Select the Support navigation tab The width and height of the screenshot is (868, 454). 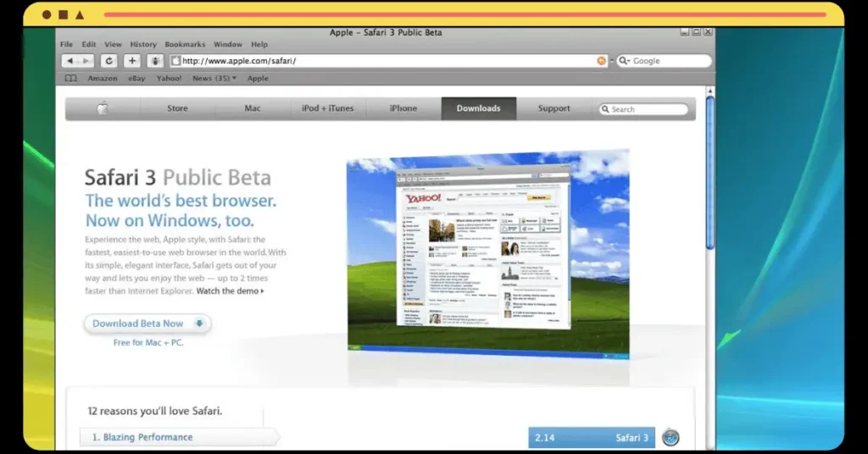coord(554,108)
